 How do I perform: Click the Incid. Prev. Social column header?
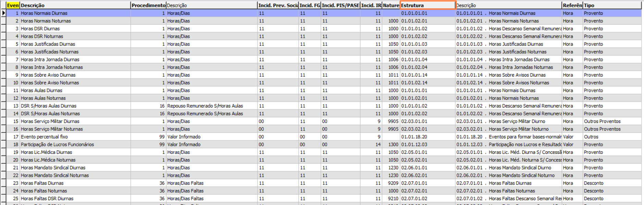click(278, 5)
